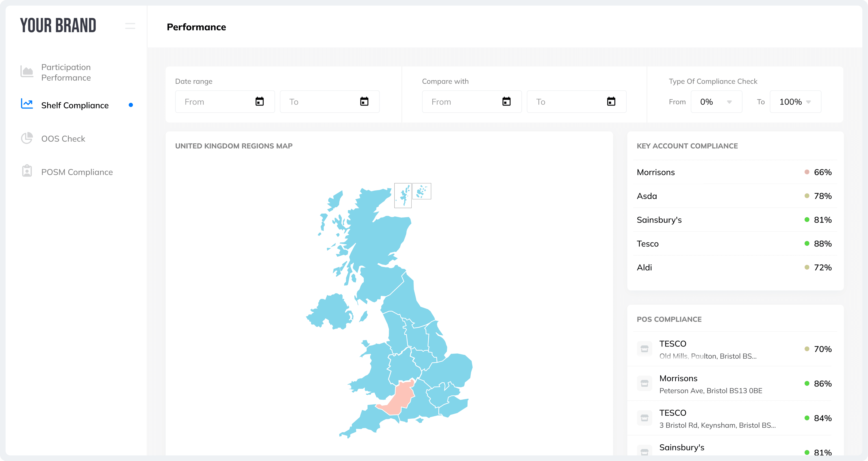Open calendar picker in Date range From
868x461 pixels.
tap(259, 101)
